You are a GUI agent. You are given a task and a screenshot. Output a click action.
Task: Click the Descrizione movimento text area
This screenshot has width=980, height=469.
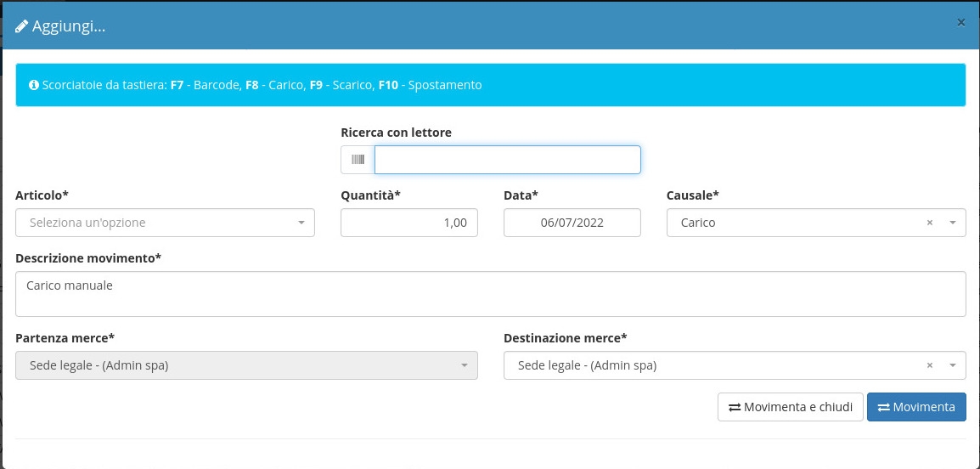(490, 293)
